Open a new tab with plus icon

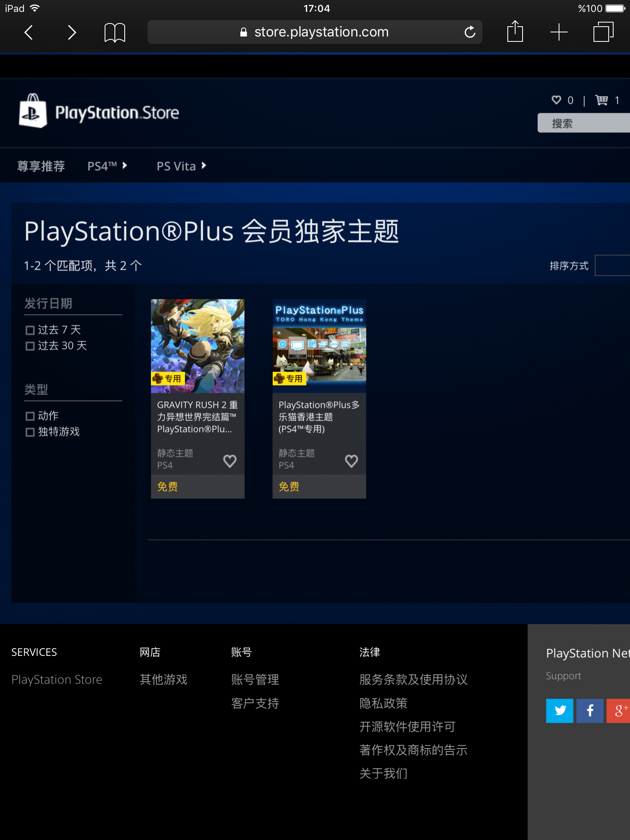(559, 32)
